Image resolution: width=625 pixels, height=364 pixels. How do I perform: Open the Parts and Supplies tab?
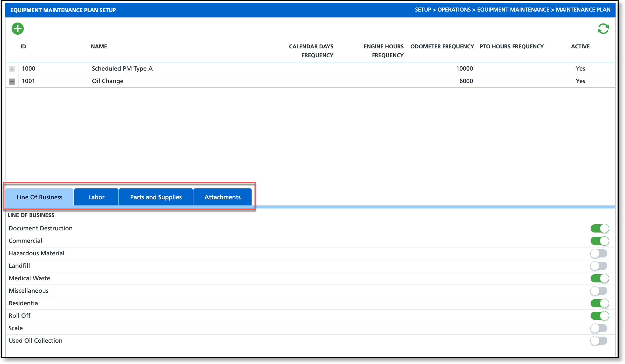click(x=156, y=197)
